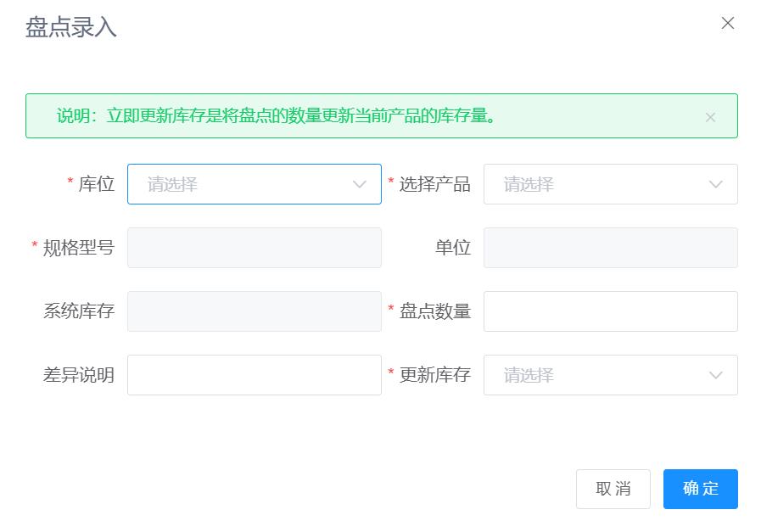
Task: Dismiss the green 说明 alert banner
Action: (710, 117)
